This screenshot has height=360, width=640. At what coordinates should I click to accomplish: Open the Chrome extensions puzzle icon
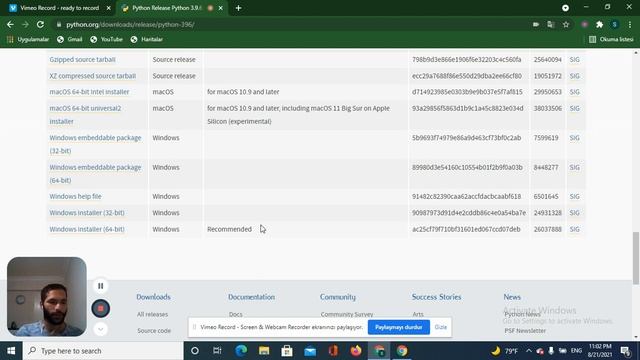point(600,24)
